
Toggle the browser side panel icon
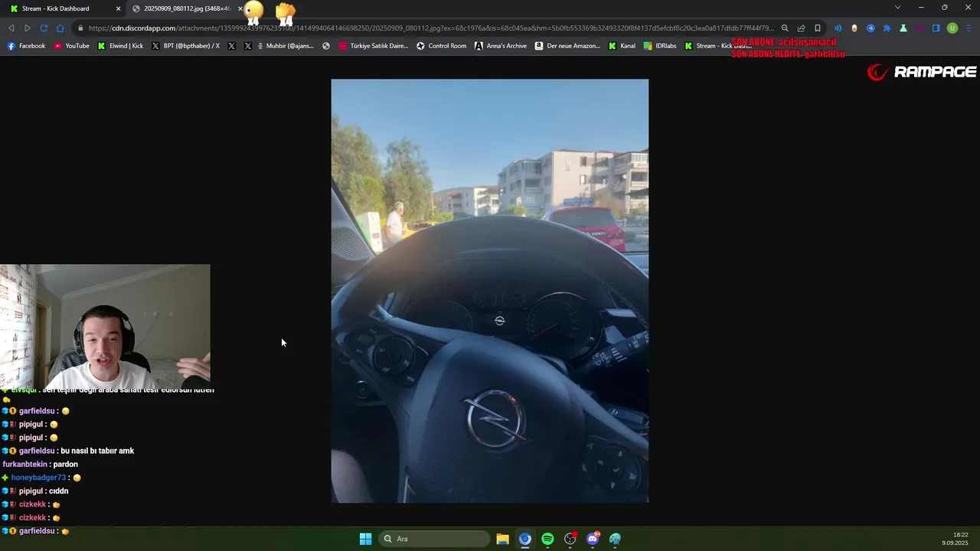point(936,28)
